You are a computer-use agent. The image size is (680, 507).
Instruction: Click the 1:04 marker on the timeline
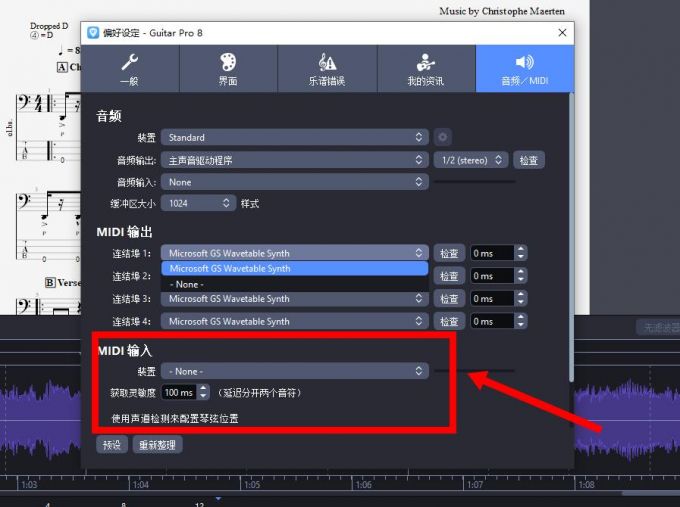(141, 484)
